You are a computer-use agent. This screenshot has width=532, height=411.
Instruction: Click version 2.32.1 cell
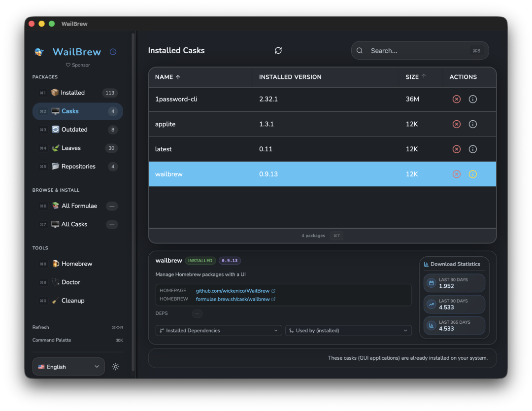[x=268, y=99]
